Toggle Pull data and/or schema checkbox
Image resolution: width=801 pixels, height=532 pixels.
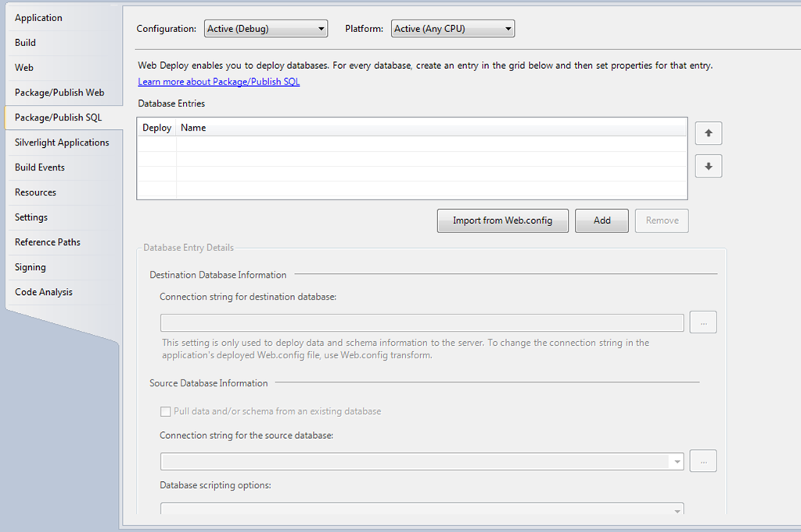click(166, 412)
